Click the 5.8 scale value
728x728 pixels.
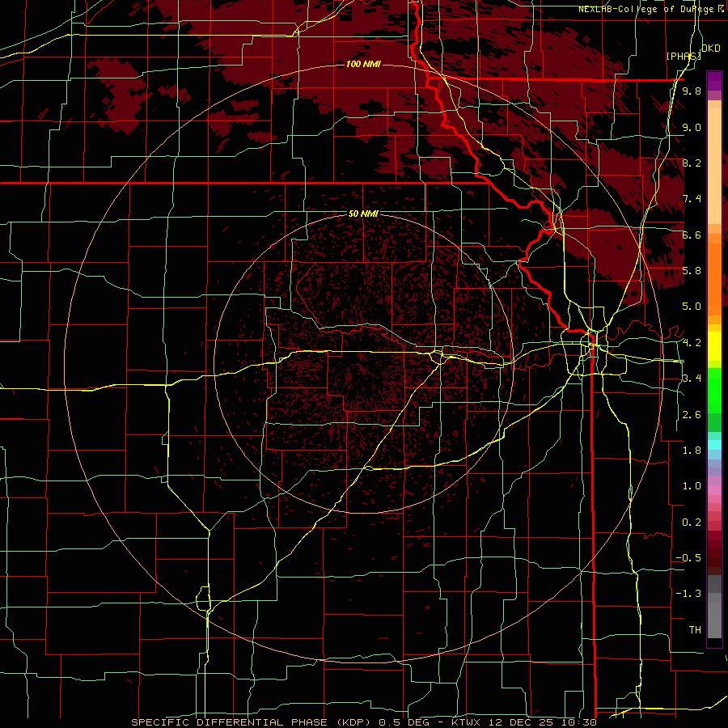click(x=692, y=271)
